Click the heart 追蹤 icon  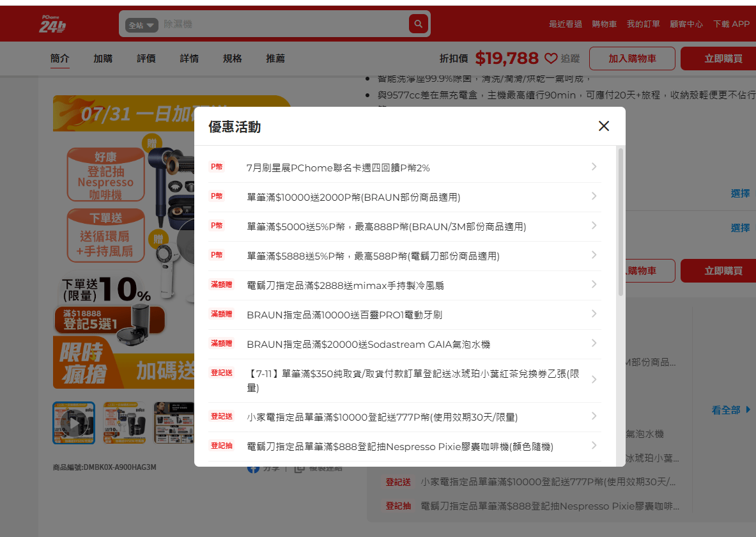[x=551, y=58]
